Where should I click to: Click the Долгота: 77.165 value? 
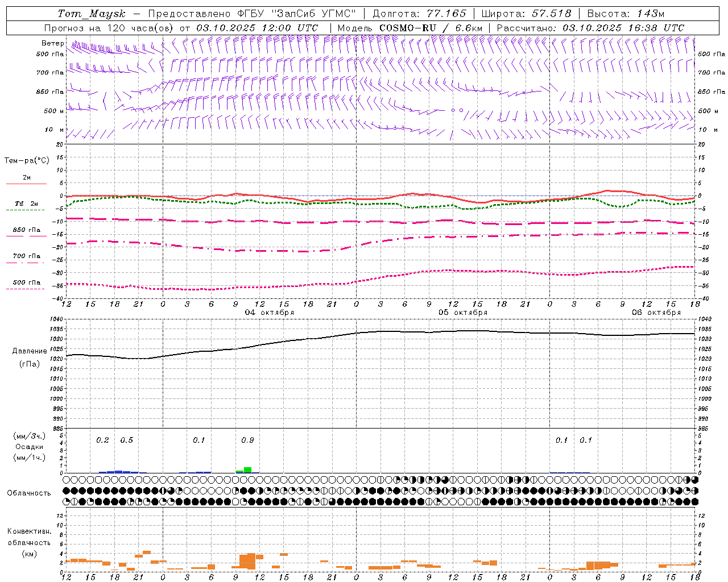pyautogui.click(x=419, y=14)
